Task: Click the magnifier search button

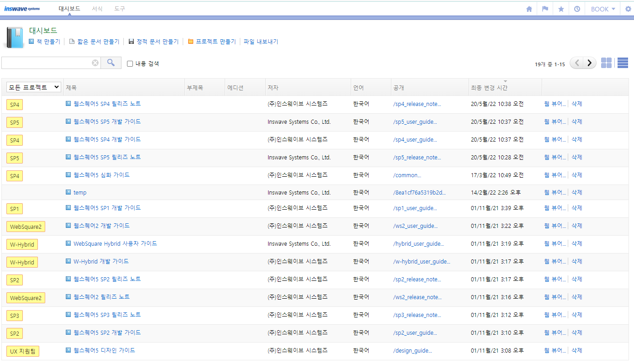Action: tap(111, 63)
